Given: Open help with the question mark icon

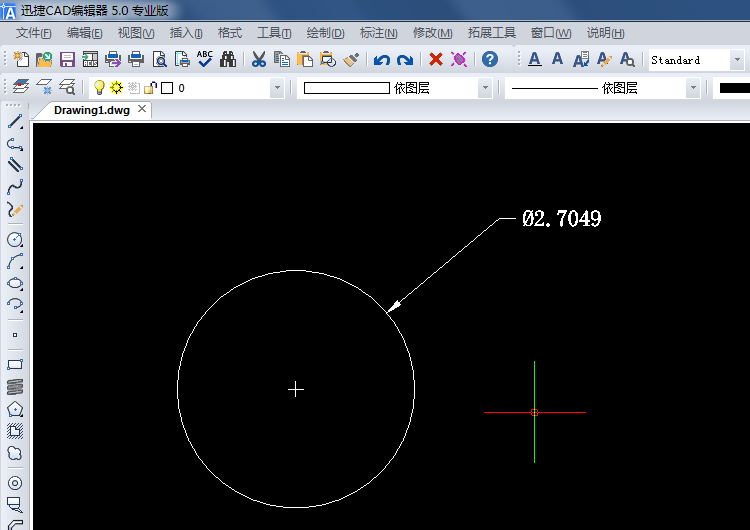Looking at the screenshot, I should point(489,60).
